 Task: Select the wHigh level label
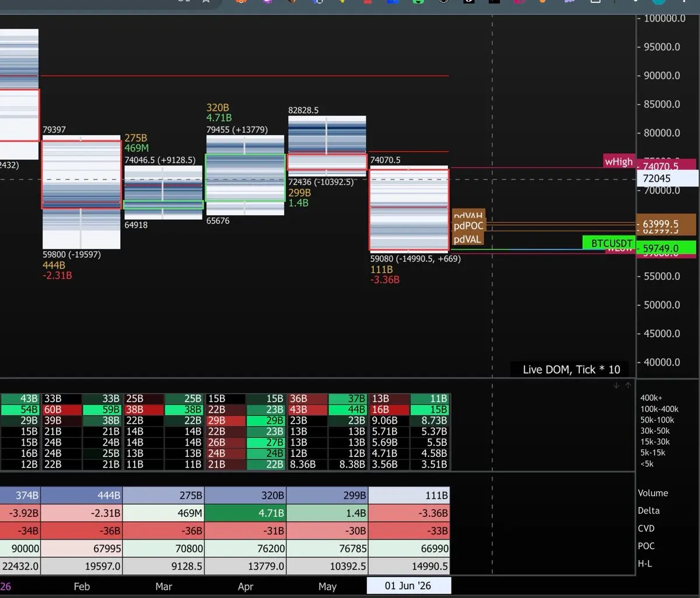point(618,161)
